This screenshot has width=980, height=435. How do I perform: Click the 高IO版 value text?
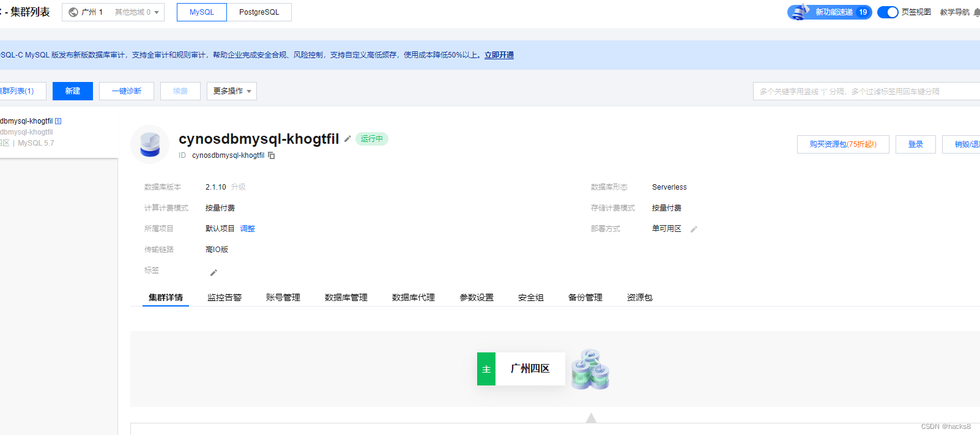217,250
